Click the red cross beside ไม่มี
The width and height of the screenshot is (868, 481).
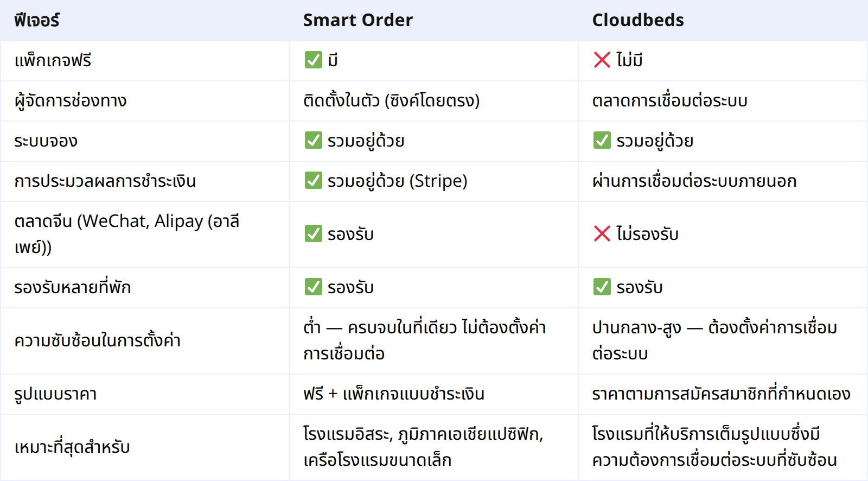tap(602, 60)
